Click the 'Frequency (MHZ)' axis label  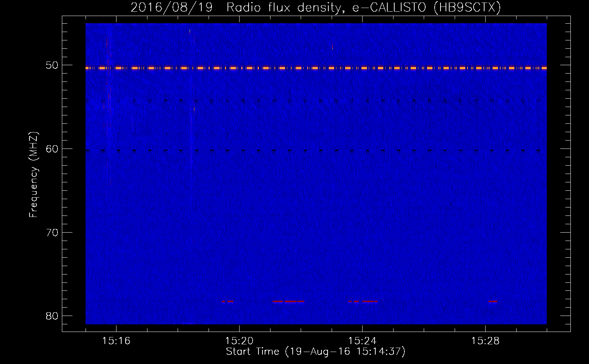[x=33, y=174]
